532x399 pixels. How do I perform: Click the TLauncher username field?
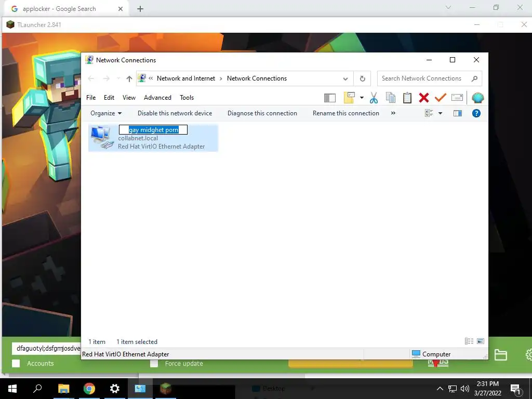point(46,349)
